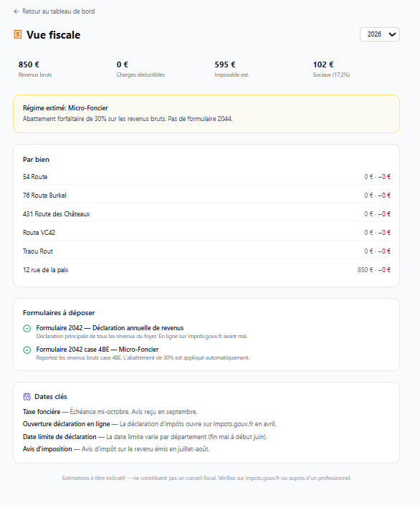Click the Sociaux (17,2%) label
This screenshot has height=505, width=420.
point(331,74)
